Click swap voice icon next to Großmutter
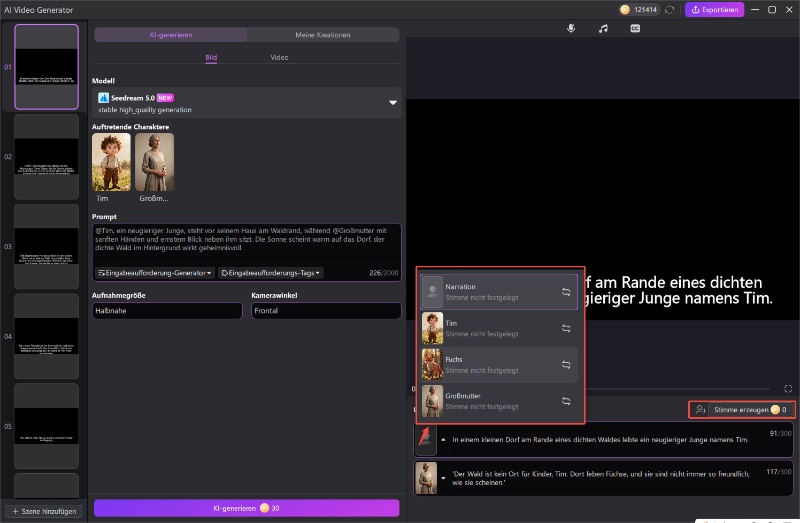The width and height of the screenshot is (800, 523). coord(566,401)
